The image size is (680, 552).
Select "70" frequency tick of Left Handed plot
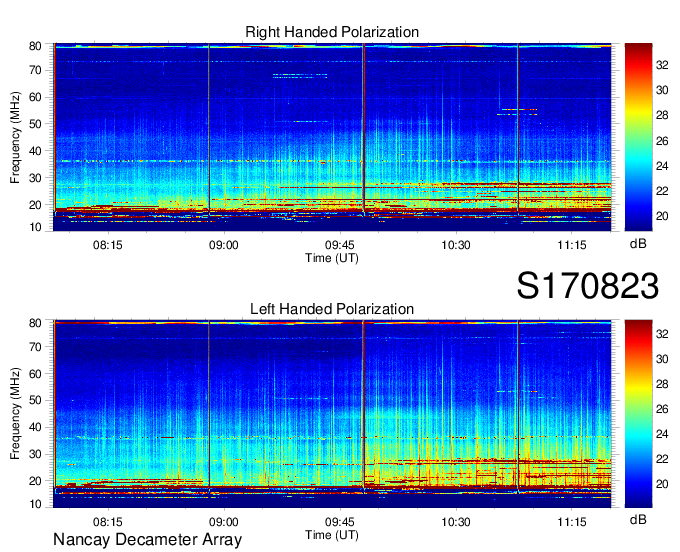(35, 347)
